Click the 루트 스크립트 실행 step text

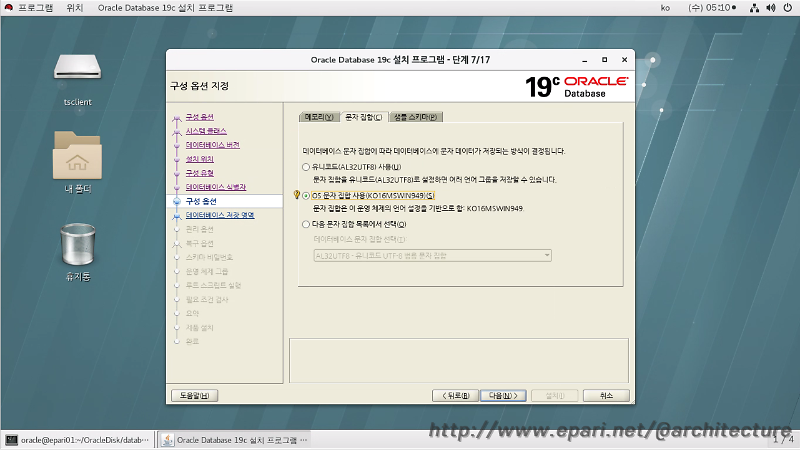coord(213,285)
